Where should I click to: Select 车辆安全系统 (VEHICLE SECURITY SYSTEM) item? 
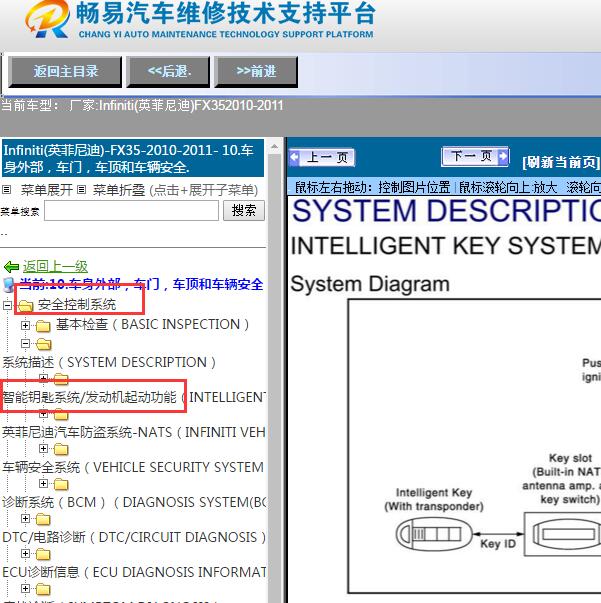pos(133,467)
